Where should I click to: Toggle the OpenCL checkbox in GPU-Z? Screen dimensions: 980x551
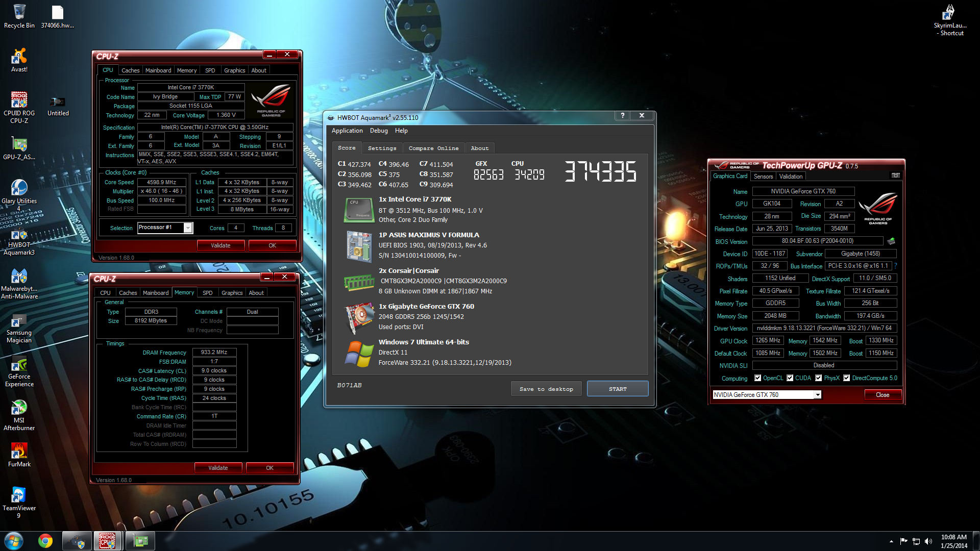point(757,378)
